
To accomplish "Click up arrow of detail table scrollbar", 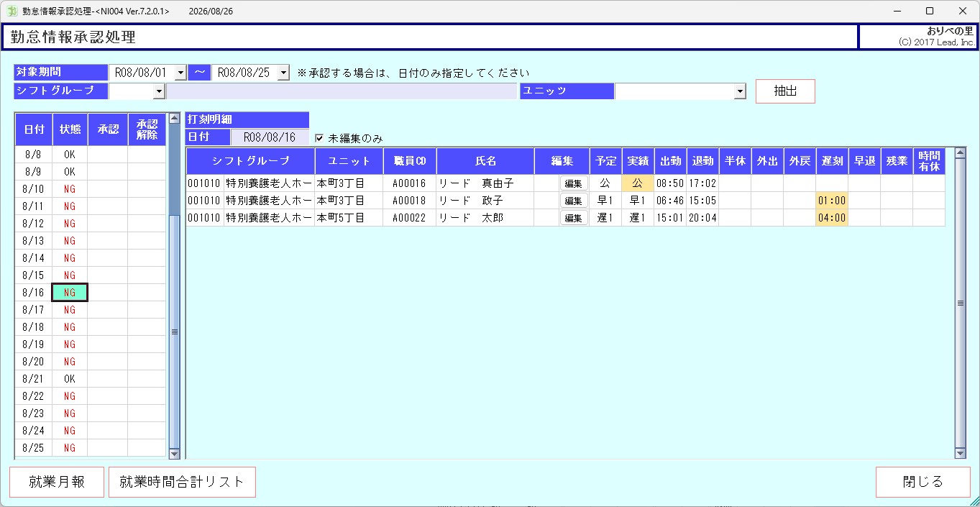I will 960,152.
